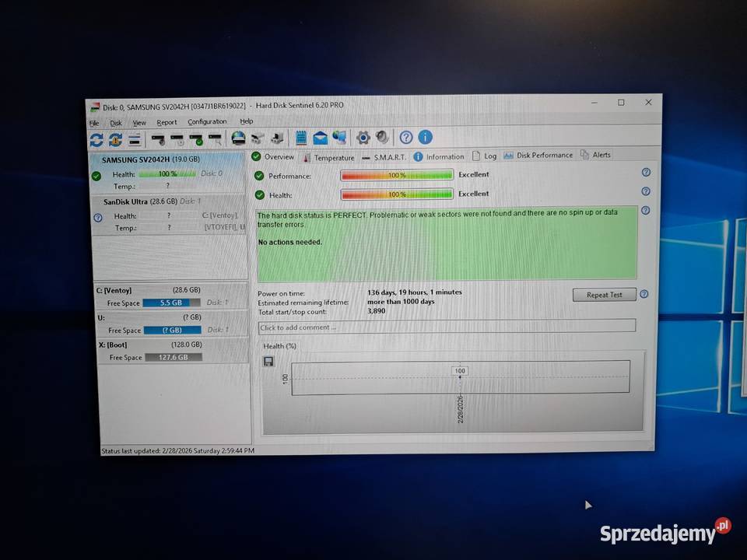Click the help icon next to Repeat Test
This screenshot has width=747, height=560.
[x=644, y=294]
